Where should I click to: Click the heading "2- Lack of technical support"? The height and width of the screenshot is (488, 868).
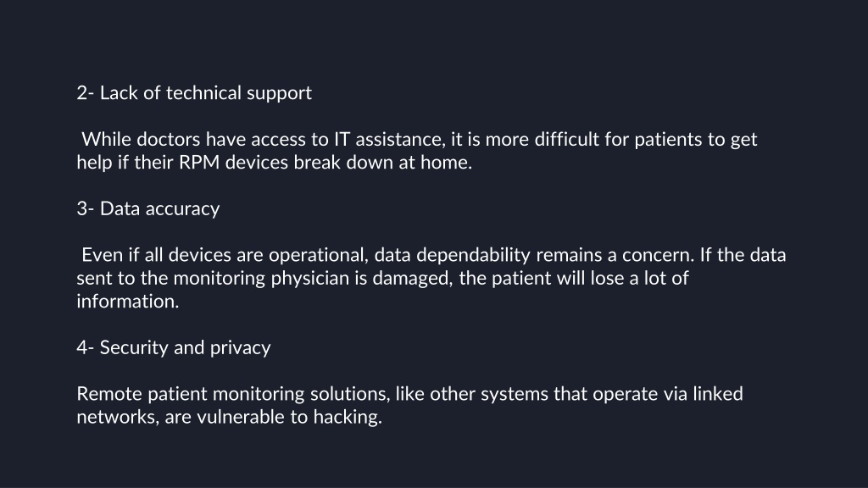194,93
